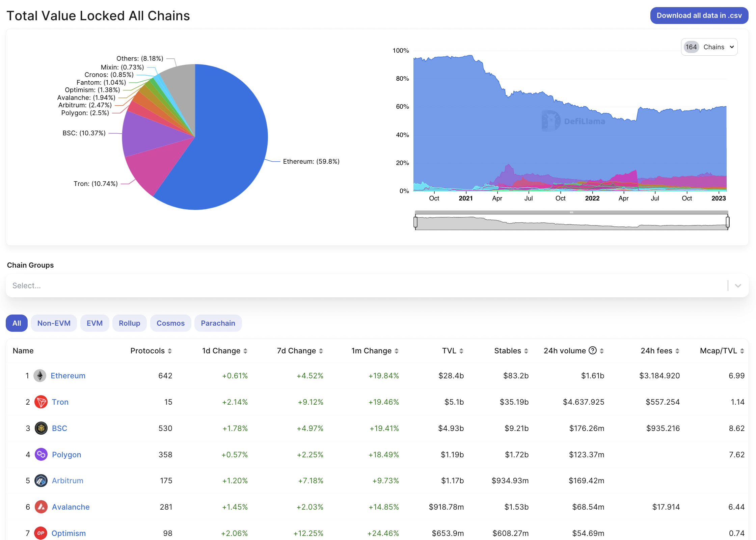
Task: Select the Rollup filter tab
Action: pyautogui.click(x=129, y=323)
